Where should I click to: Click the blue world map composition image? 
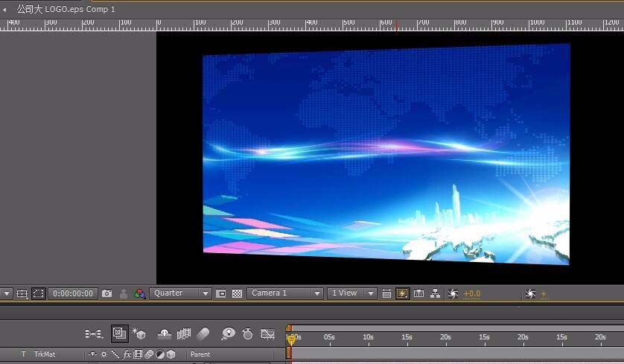pos(386,154)
